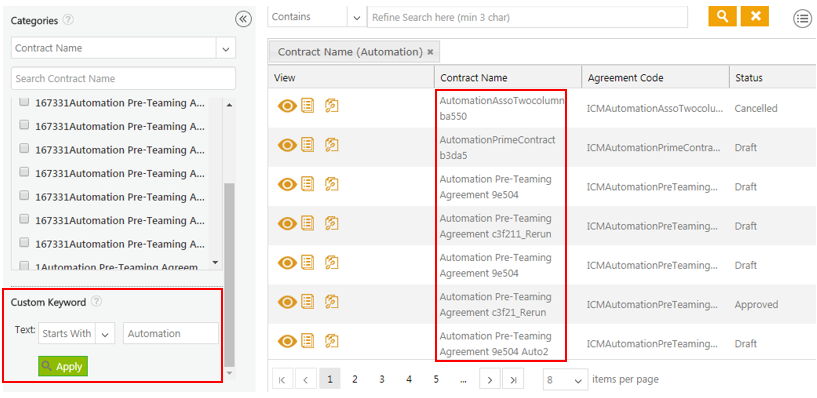
Task: View the Approved c3f21_Rerun agreement eye icon
Action: click(x=287, y=302)
